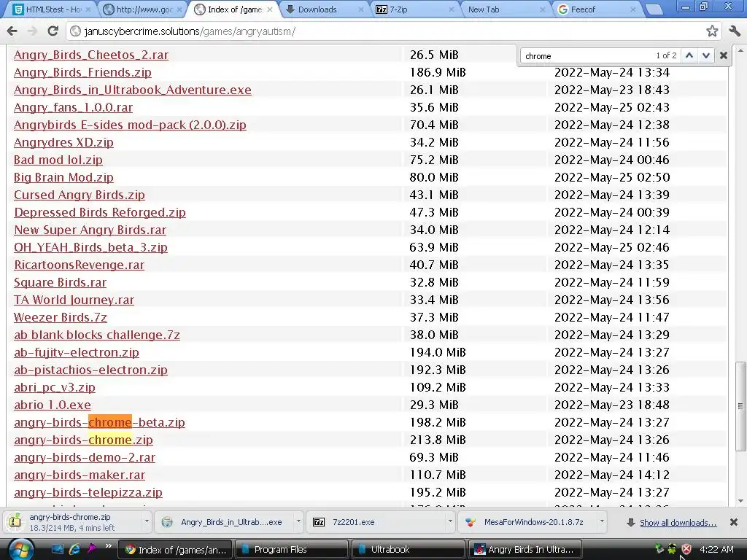747x560 pixels.
Task: Launch Internet Explorer from quick launch
Action: point(74,549)
